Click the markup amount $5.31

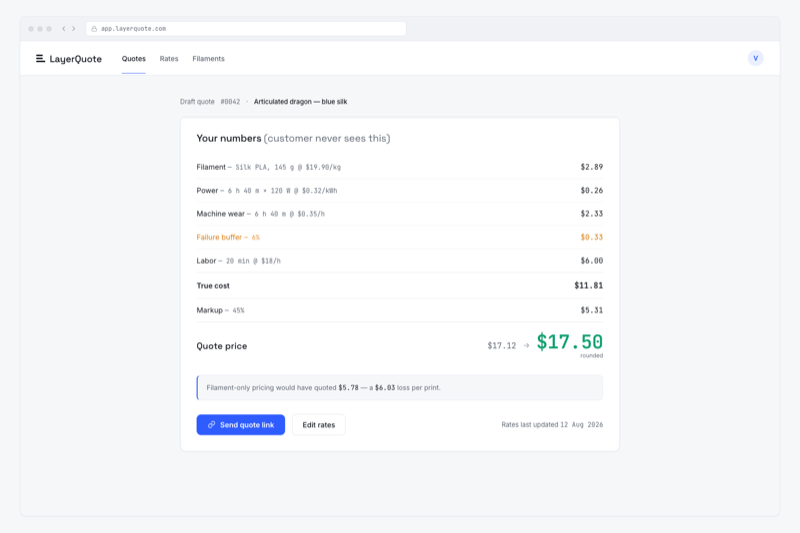[592, 310]
